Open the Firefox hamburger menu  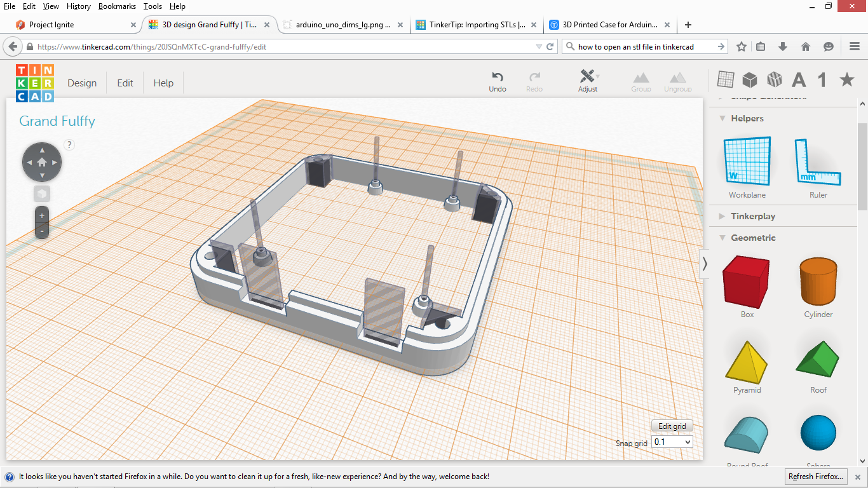[855, 46]
